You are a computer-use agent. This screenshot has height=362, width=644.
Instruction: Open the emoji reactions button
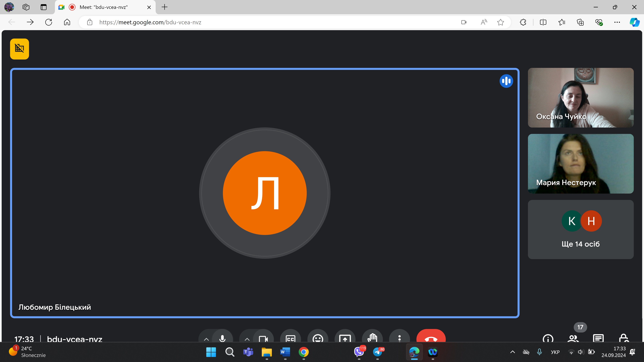[x=317, y=339]
